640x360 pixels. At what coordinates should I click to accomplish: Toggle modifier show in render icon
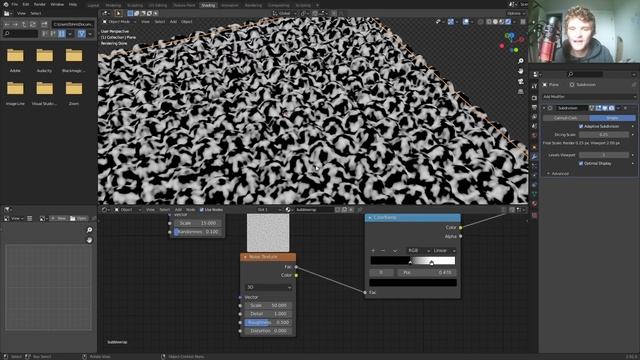click(611, 108)
